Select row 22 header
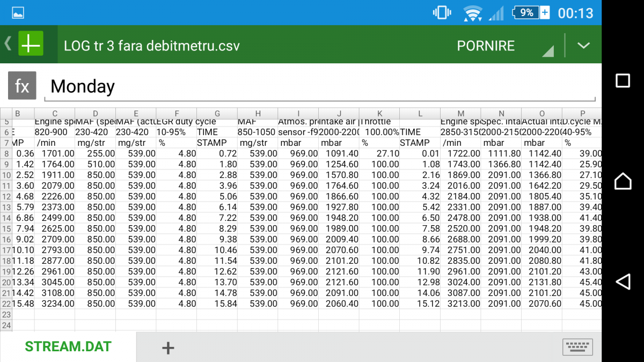Viewport: 644px width, 362px height. [x=6, y=304]
